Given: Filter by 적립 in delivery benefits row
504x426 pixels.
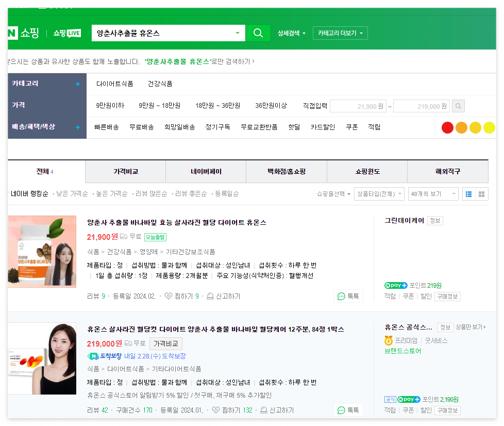Looking at the screenshot, I should 374,127.
